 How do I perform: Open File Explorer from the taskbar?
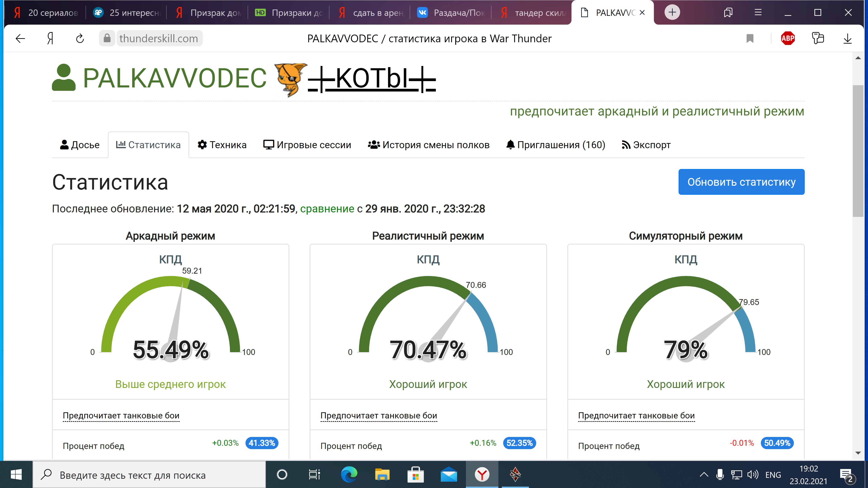tap(382, 475)
